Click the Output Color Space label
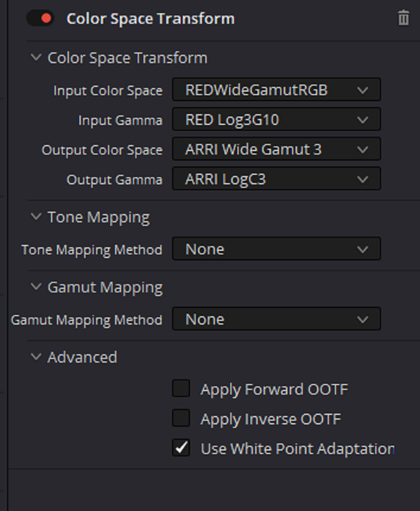This screenshot has width=420, height=511. point(102,150)
